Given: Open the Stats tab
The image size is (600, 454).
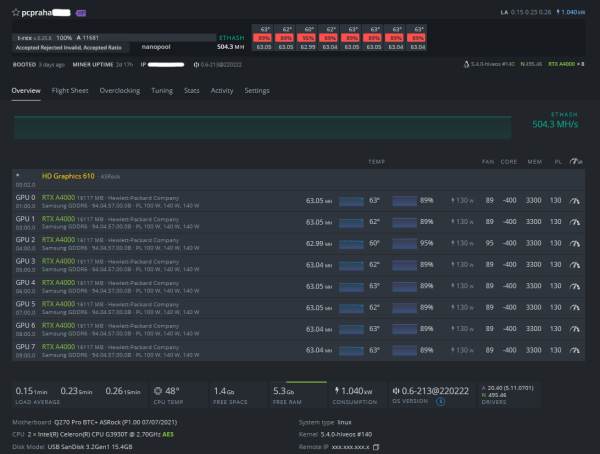Looking at the screenshot, I should pyautogui.click(x=192, y=91).
